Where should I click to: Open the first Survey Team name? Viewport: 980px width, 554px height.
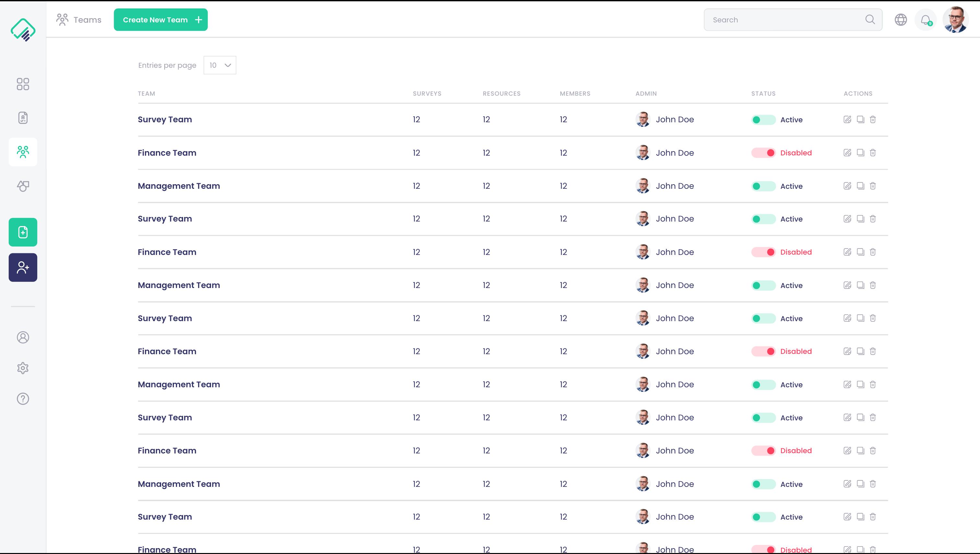point(165,120)
